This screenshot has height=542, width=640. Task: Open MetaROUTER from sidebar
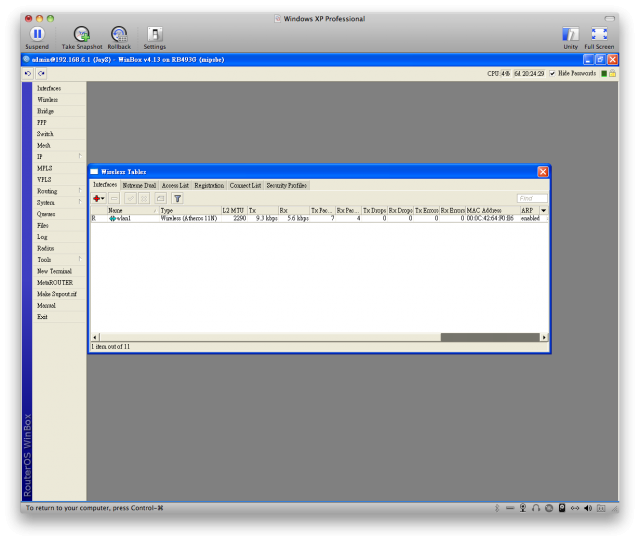[x=55, y=282]
